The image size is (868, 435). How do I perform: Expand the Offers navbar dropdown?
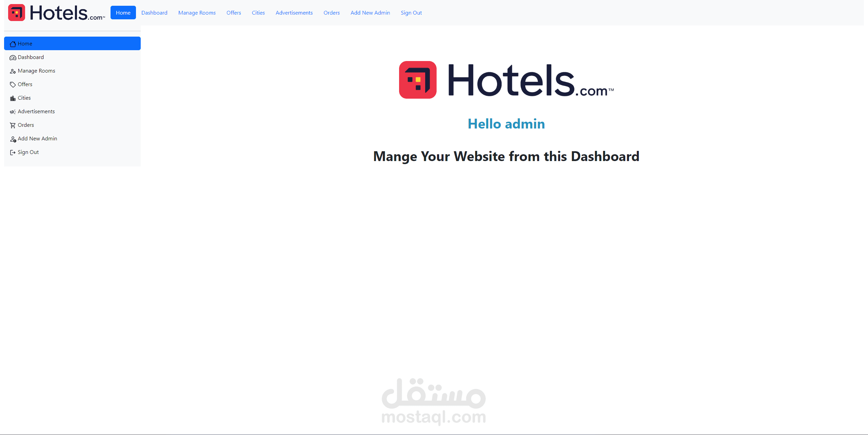pos(232,12)
